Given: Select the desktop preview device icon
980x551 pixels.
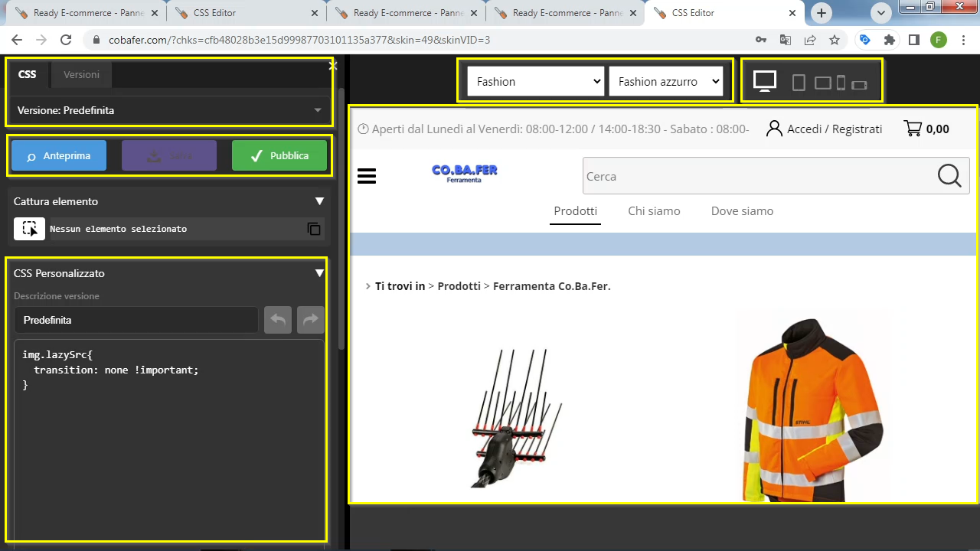Looking at the screenshot, I should (765, 81).
